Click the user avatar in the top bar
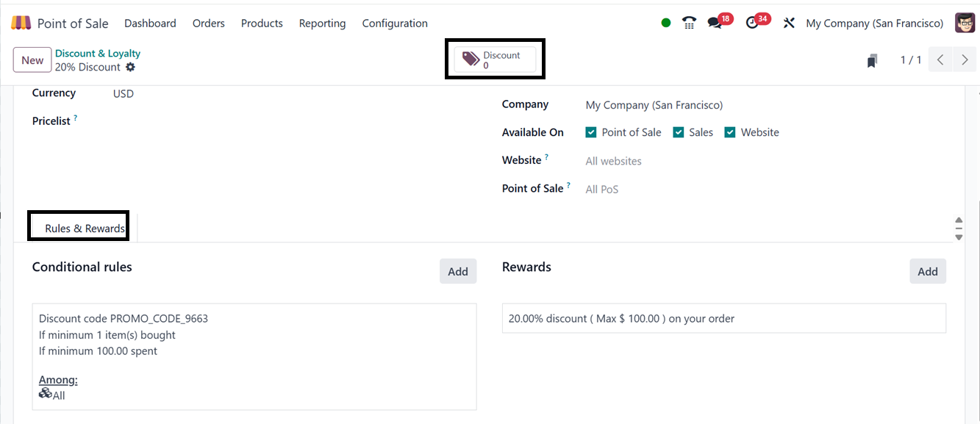980x424 pixels. tap(965, 23)
